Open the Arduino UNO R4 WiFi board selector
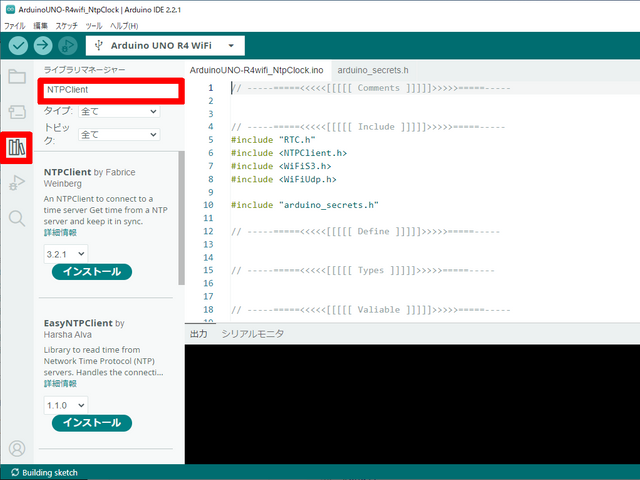 165,46
